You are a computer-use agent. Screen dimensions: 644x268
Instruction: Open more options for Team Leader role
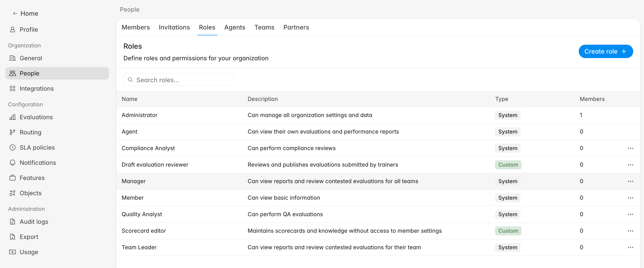click(x=630, y=247)
